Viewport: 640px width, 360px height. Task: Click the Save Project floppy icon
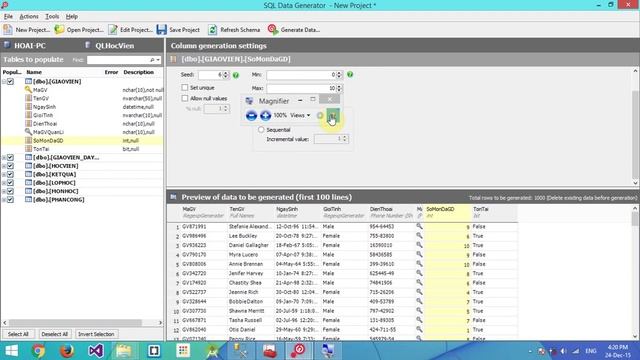point(162,29)
